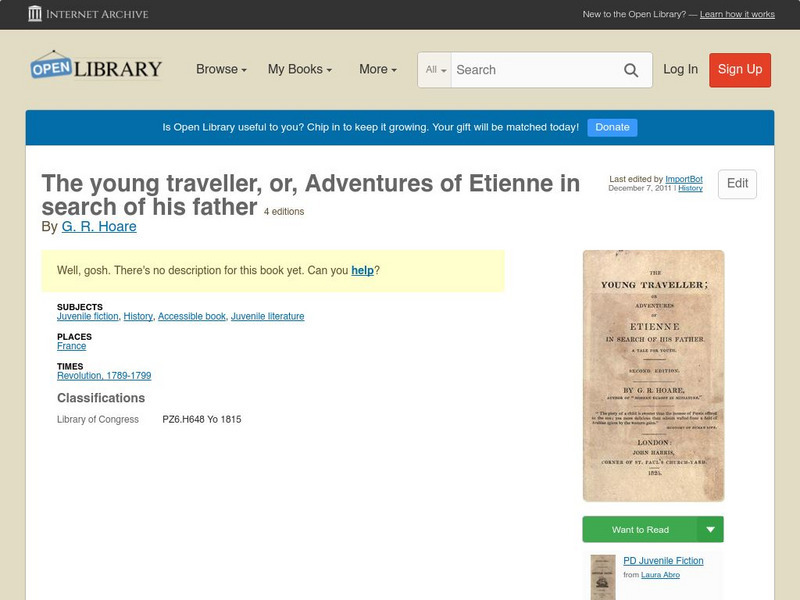Open the History link under last edited
Viewport: 800px width, 600px height.
click(x=690, y=188)
